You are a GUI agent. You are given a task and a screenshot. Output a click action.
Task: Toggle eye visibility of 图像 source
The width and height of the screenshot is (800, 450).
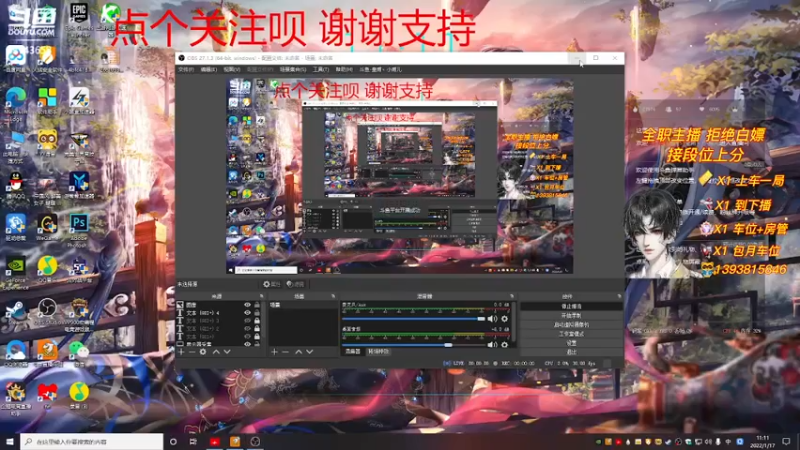(x=247, y=305)
